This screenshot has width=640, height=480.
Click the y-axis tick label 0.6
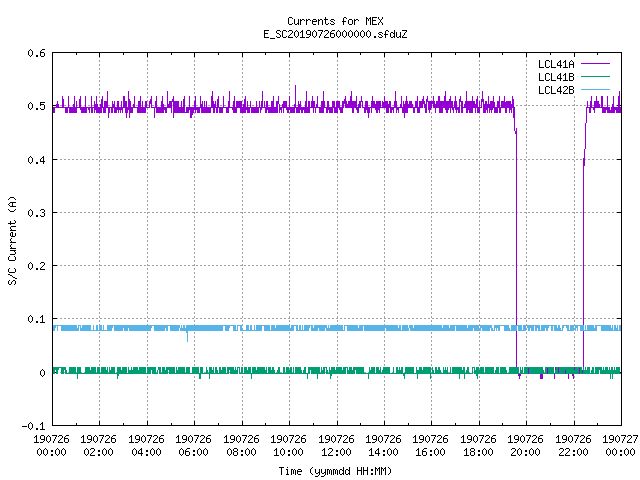(36, 53)
